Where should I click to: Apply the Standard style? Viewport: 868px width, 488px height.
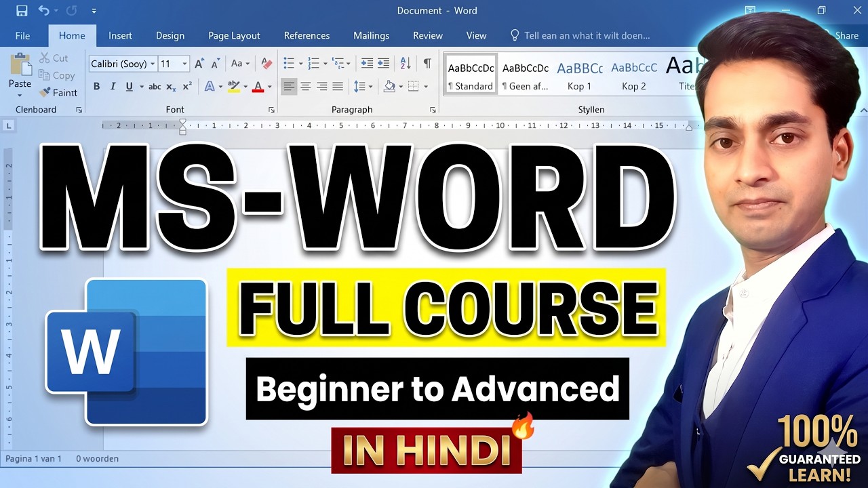click(x=471, y=74)
